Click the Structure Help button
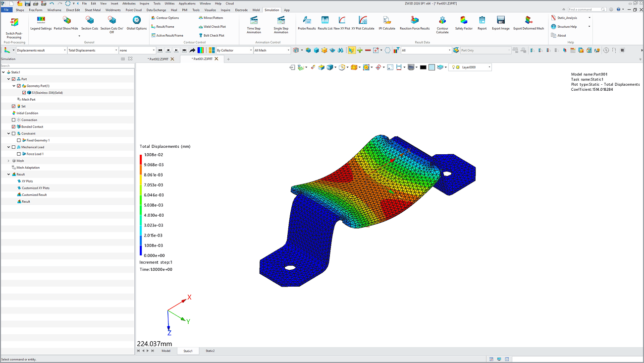644x363 pixels. tap(567, 27)
